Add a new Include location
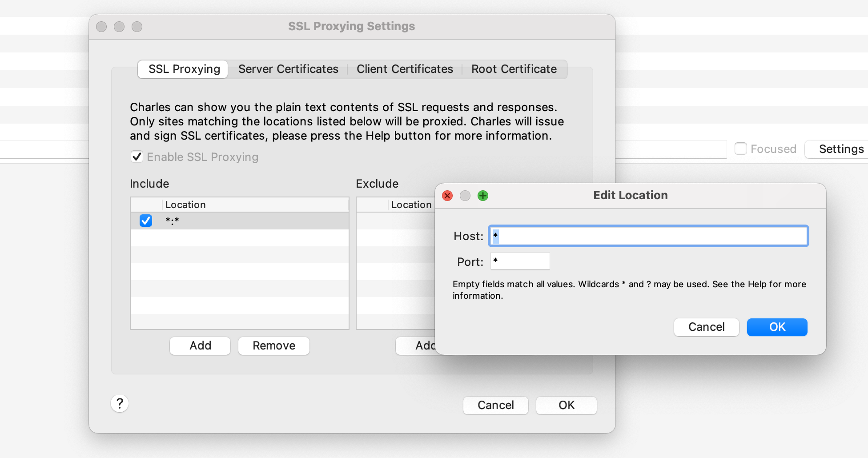This screenshot has height=458, width=868. tap(200, 346)
